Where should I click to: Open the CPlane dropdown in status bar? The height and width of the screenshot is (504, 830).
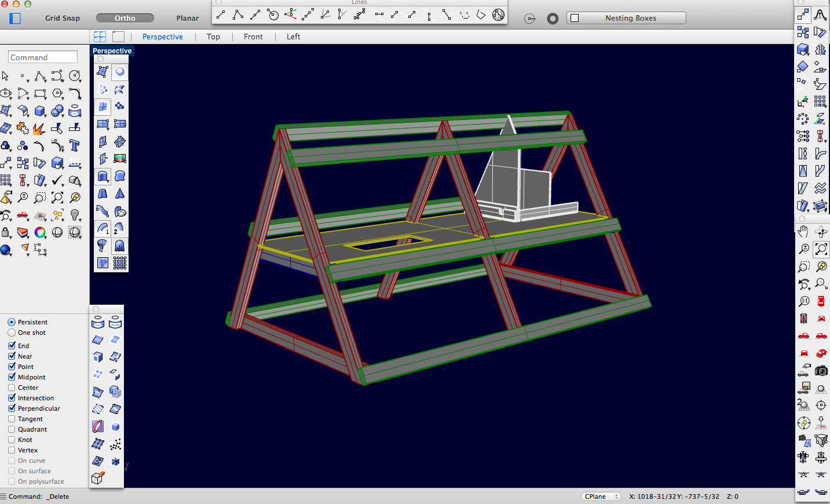pyautogui.click(x=601, y=496)
